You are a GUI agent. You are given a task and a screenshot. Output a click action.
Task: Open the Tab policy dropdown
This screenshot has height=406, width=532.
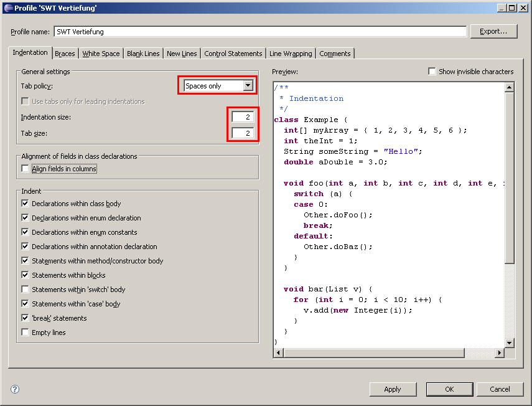pos(248,85)
